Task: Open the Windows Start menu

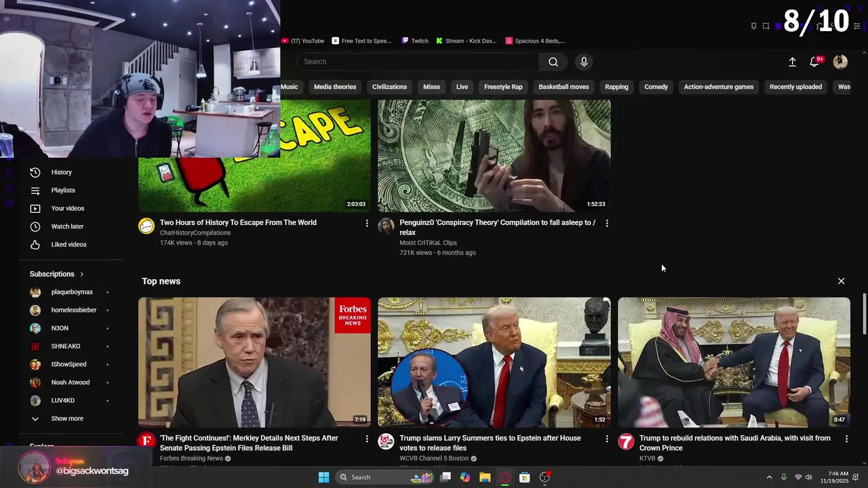Action: 323,477
